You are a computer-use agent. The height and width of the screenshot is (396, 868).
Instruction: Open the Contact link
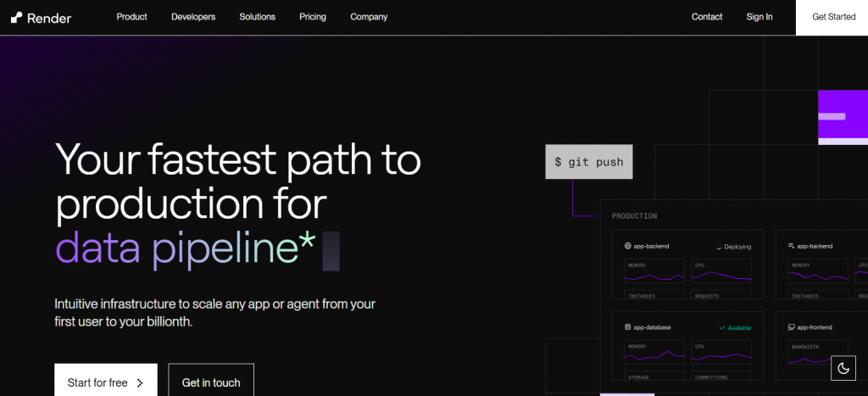click(707, 17)
